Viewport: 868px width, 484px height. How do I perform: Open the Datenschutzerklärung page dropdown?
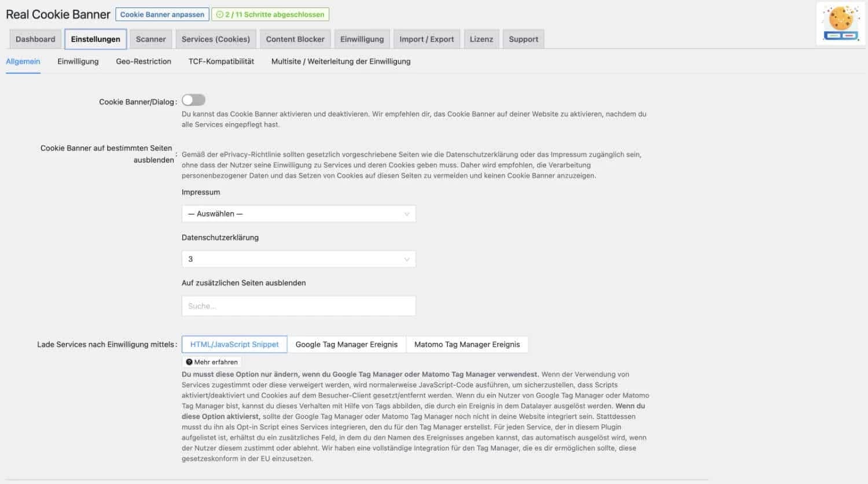(299, 259)
